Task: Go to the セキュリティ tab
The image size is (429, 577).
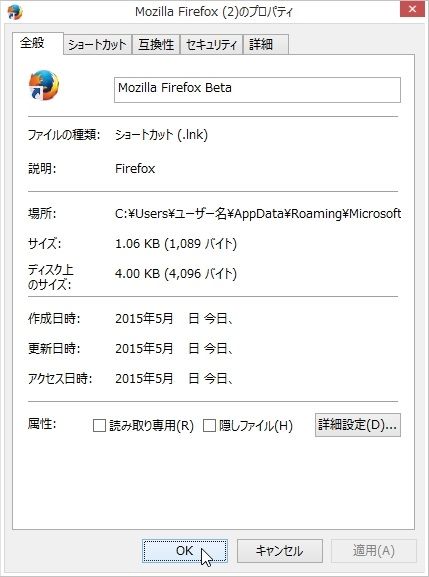Action: tap(211, 45)
